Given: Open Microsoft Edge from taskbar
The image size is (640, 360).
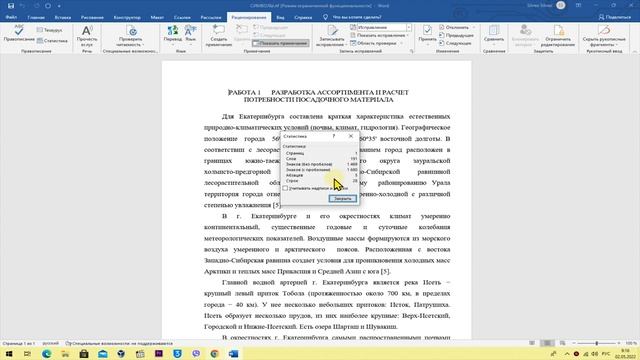Looking at the screenshot, I should [46, 353].
